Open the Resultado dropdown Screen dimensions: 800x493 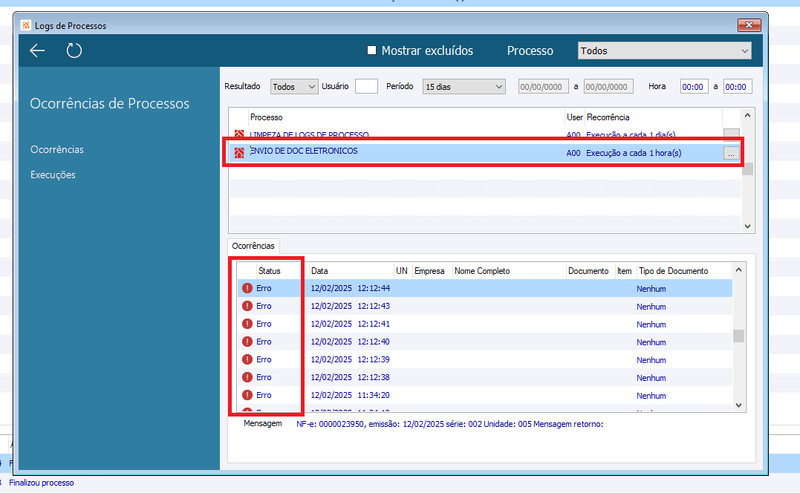294,87
